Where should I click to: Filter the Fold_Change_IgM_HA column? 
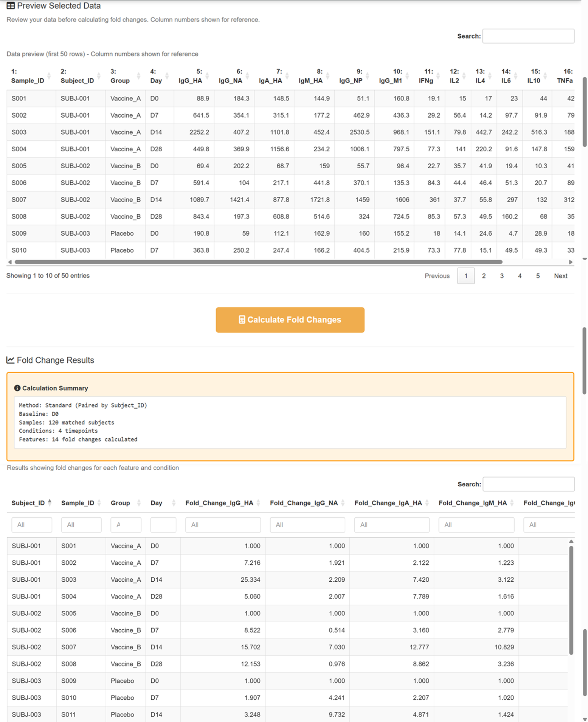click(x=476, y=525)
